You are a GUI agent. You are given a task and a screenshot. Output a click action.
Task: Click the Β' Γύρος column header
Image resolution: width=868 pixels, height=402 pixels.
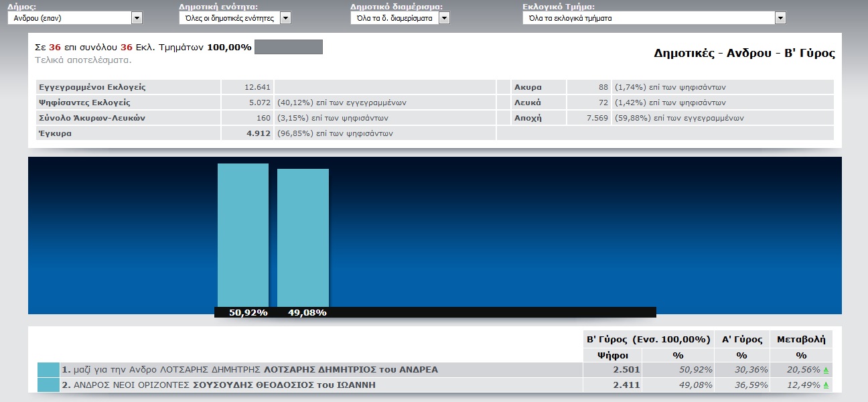click(648, 339)
